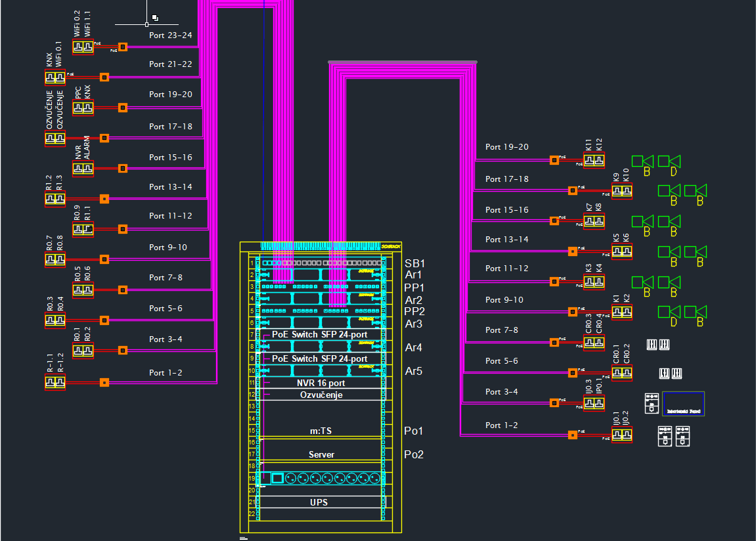Click the R-1.1 R-1.2 outlet symbol
Viewport: 756px width, 541px height.
[x=55, y=382]
